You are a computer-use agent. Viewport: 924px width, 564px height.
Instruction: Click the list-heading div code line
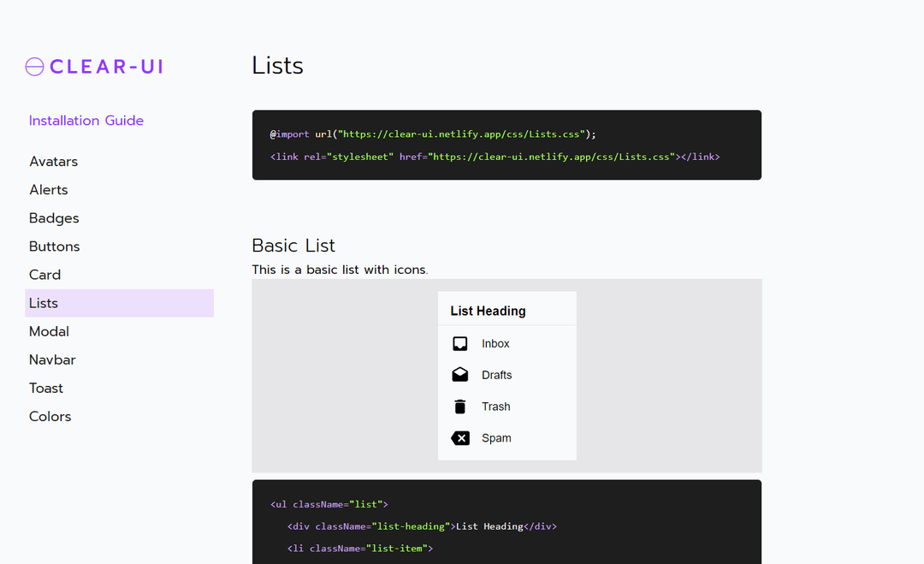pos(422,526)
